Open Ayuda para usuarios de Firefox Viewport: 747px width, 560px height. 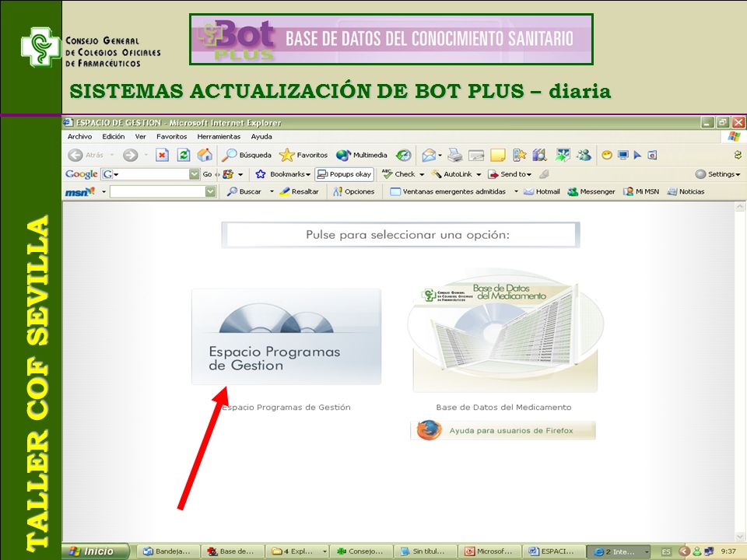(503, 430)
